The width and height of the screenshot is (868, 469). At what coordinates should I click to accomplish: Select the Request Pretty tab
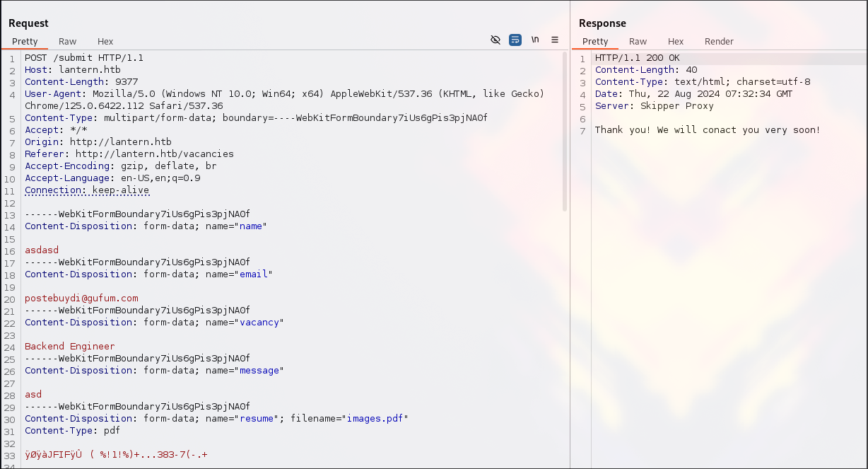25,42
